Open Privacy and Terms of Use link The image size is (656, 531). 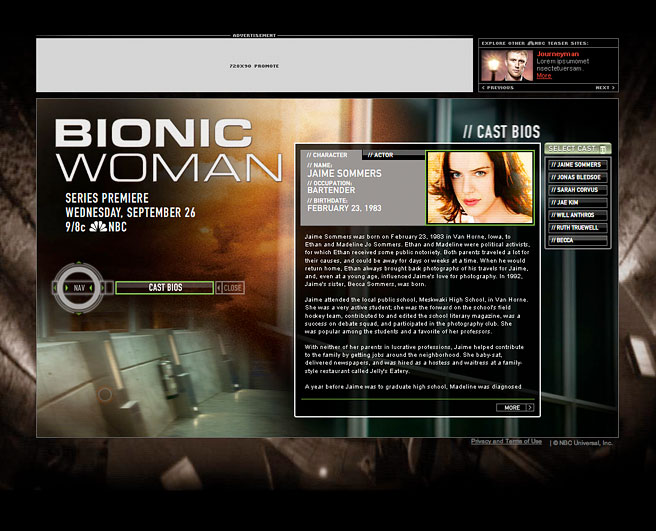point(506,441)
